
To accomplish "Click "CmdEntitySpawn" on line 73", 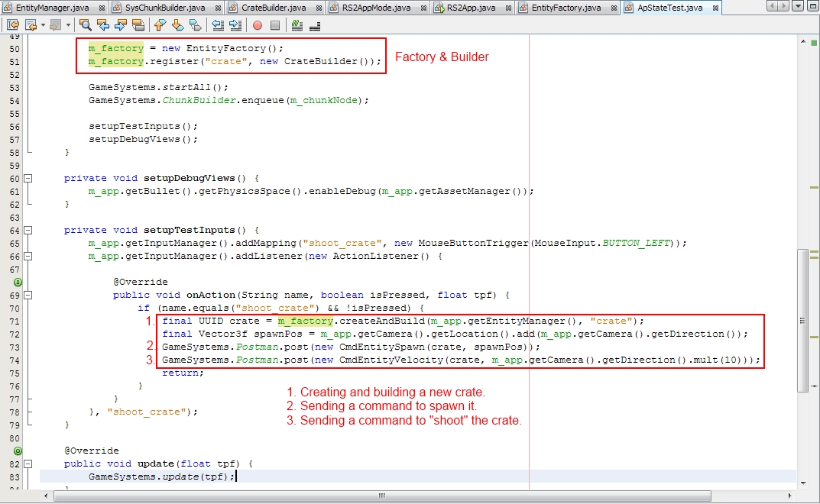I will (x=382, y=347).
